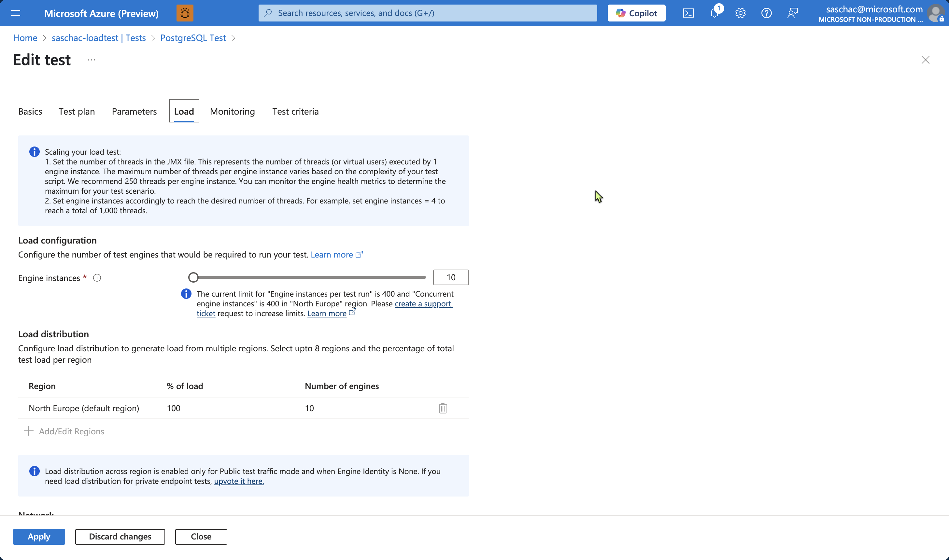Go to Home breadcrumb
949x560 pixels.
pyautogui.click(x=25, y=38)
